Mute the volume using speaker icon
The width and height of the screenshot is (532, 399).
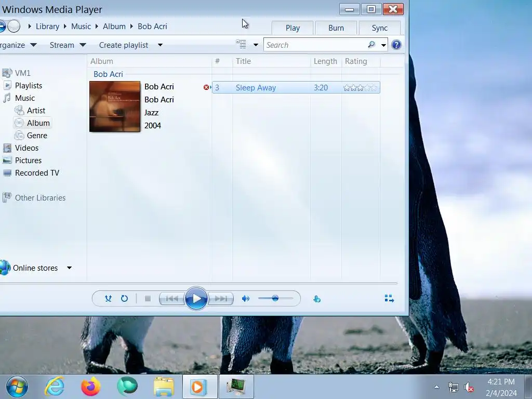coord(245,299)
